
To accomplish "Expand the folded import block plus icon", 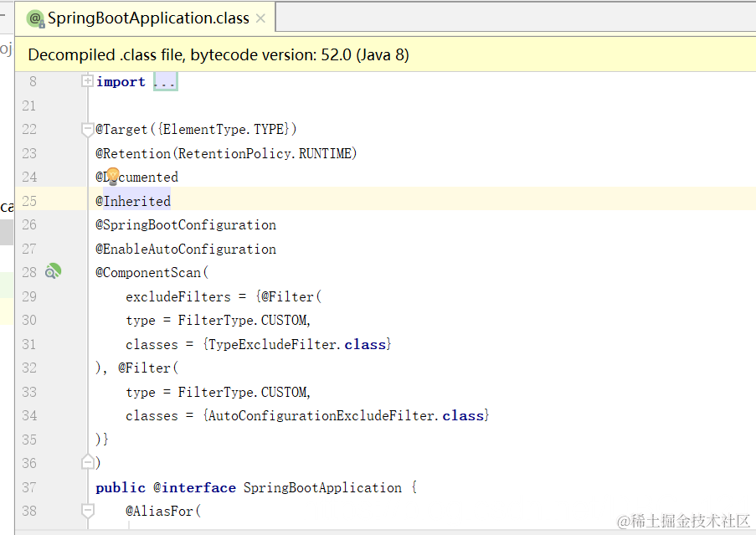I will (87, 80).
